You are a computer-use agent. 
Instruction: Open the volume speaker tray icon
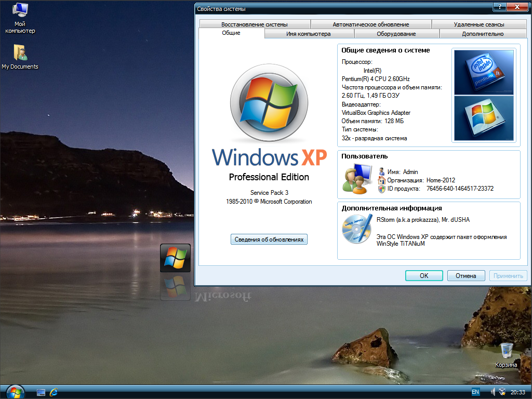493,392
